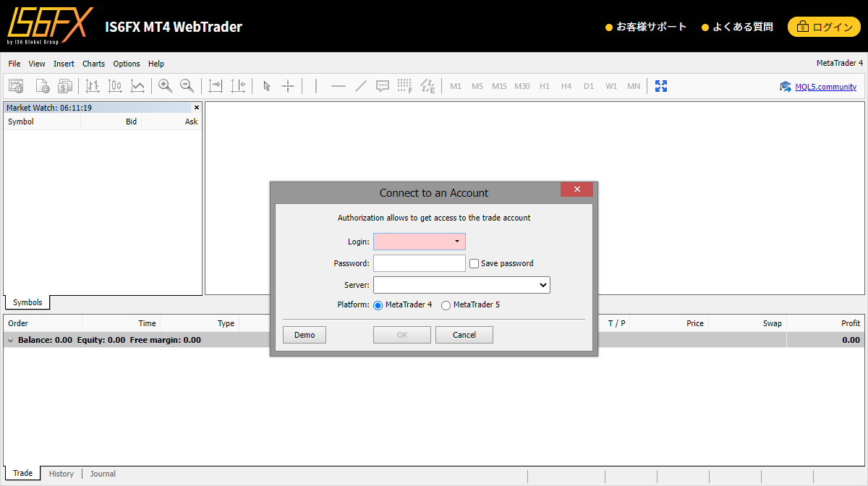Open the Login dropdown field
Viewport: 868px width, 486px height.
(420, 242)
